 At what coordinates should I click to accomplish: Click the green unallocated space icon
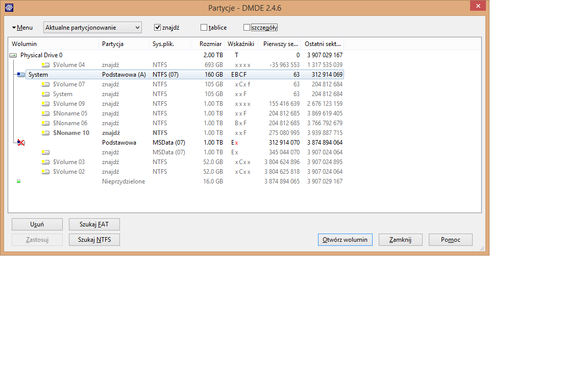pos(19,181)
